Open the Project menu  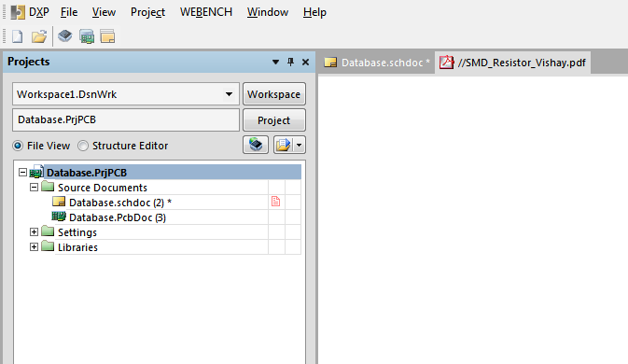pyautogui.click(x=147, y=12)
